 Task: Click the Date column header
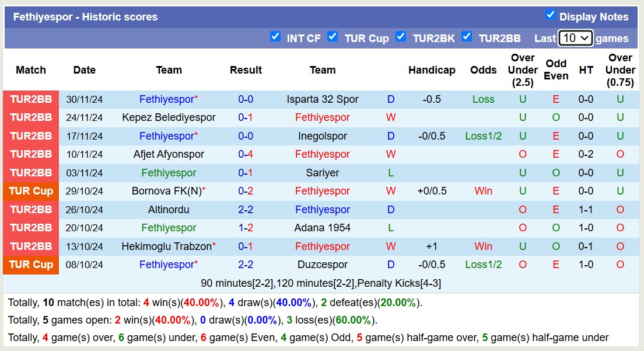click(x=84, y=69)
